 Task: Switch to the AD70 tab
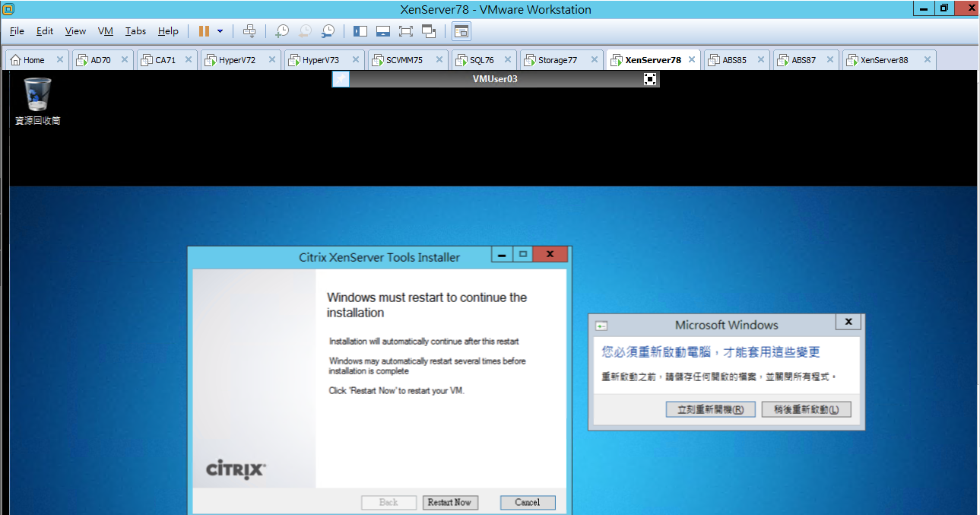[x=101, y=60]
